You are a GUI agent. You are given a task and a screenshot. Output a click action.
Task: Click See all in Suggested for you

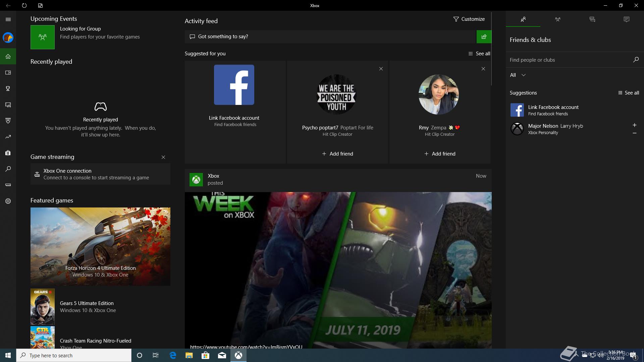pyautogui.click(x=479, y=54)
